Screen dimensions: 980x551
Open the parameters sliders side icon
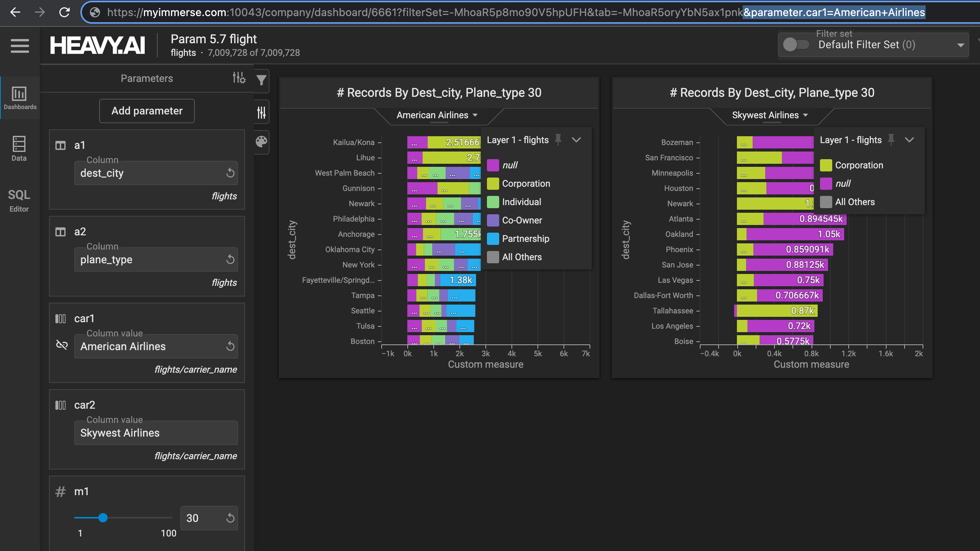pos(261,112)
